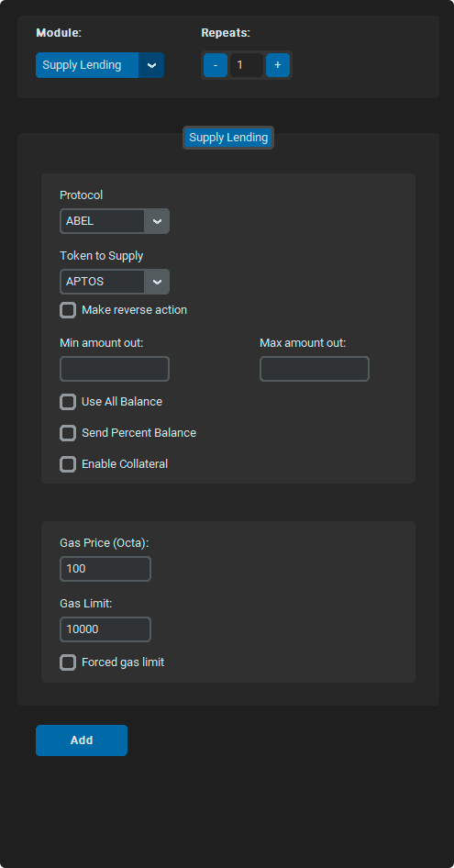
Task: Focus the Min amount out field
Action: point(115,369)
